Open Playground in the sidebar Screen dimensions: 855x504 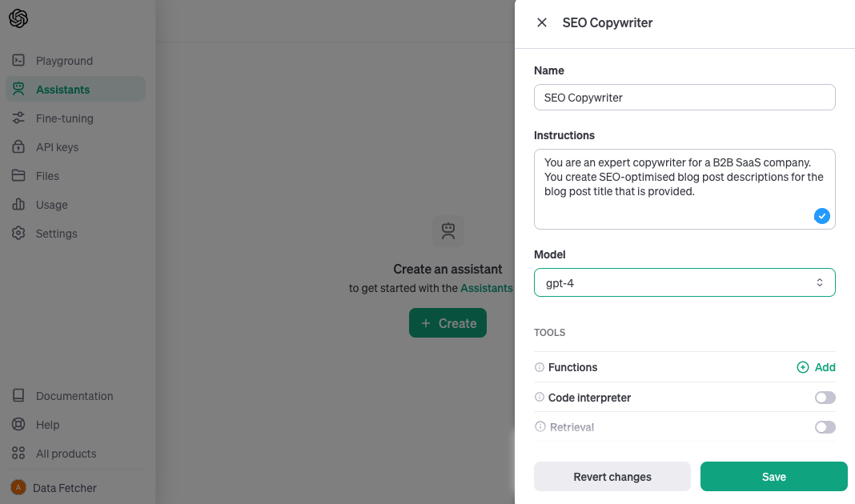tap(76, 61)
